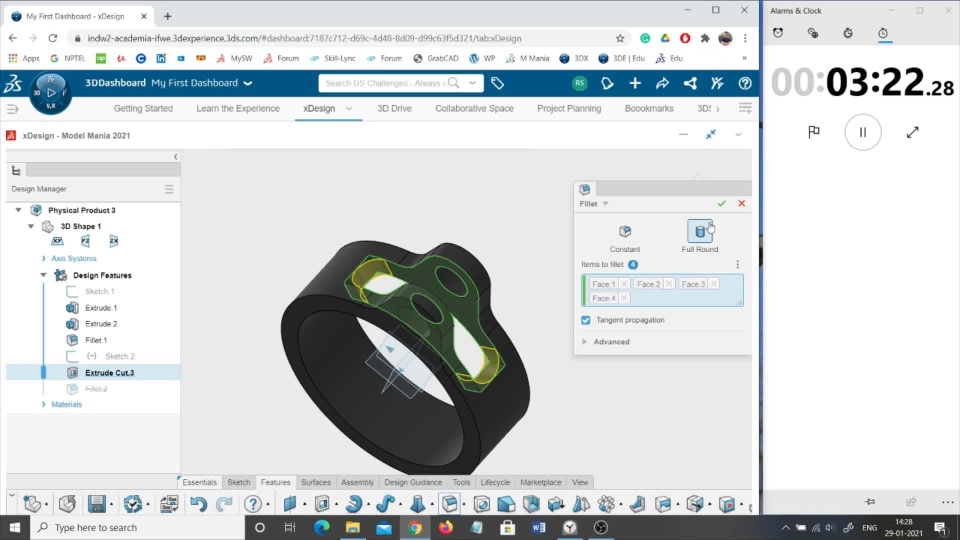Collapse the Design Features node
Image resolution: width=960 pixels, height=540 pixels.
43,275
